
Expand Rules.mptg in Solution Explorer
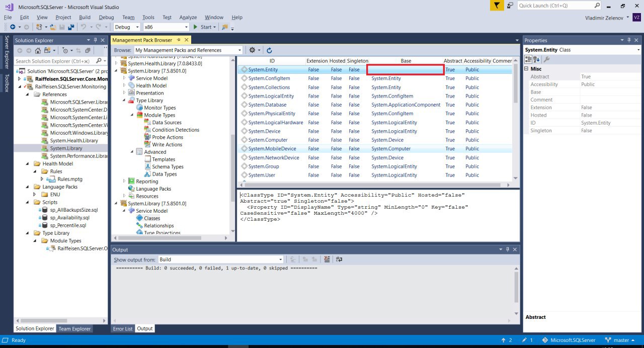(x=42, y=179)
